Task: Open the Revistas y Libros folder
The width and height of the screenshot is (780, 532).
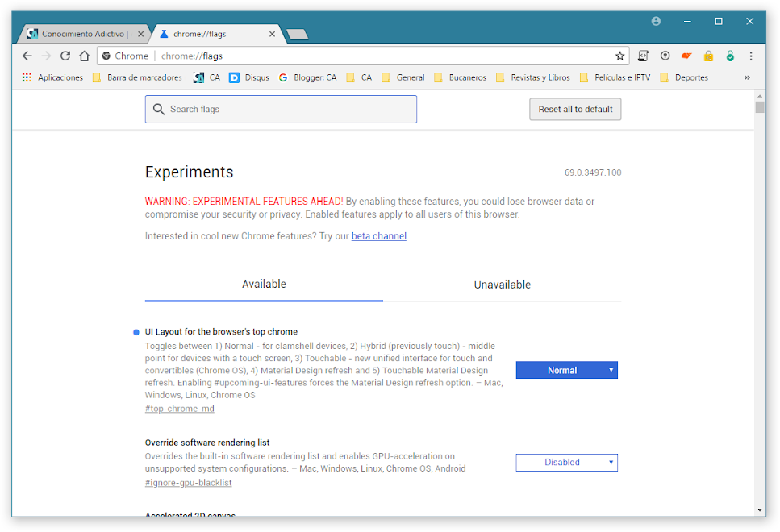Action: [533, 77]
